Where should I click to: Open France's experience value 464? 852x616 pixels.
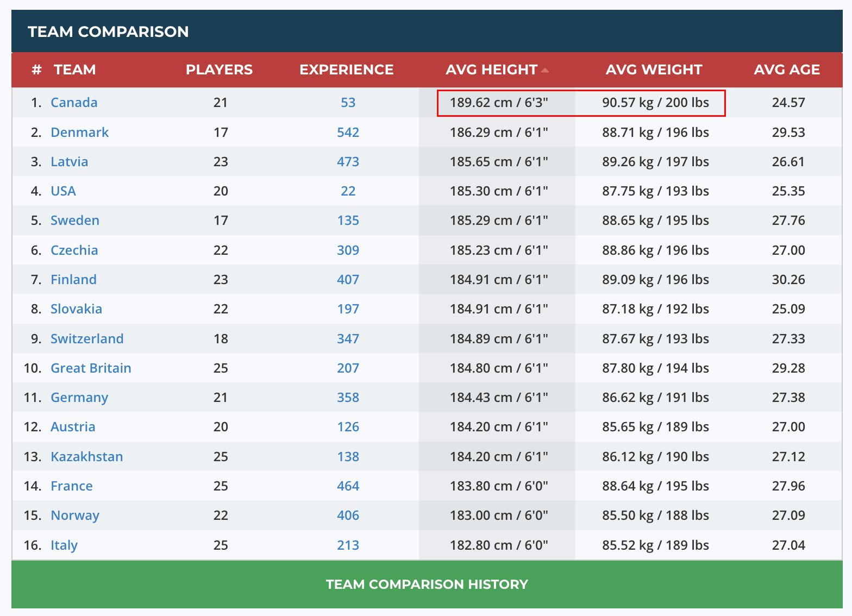348,486
